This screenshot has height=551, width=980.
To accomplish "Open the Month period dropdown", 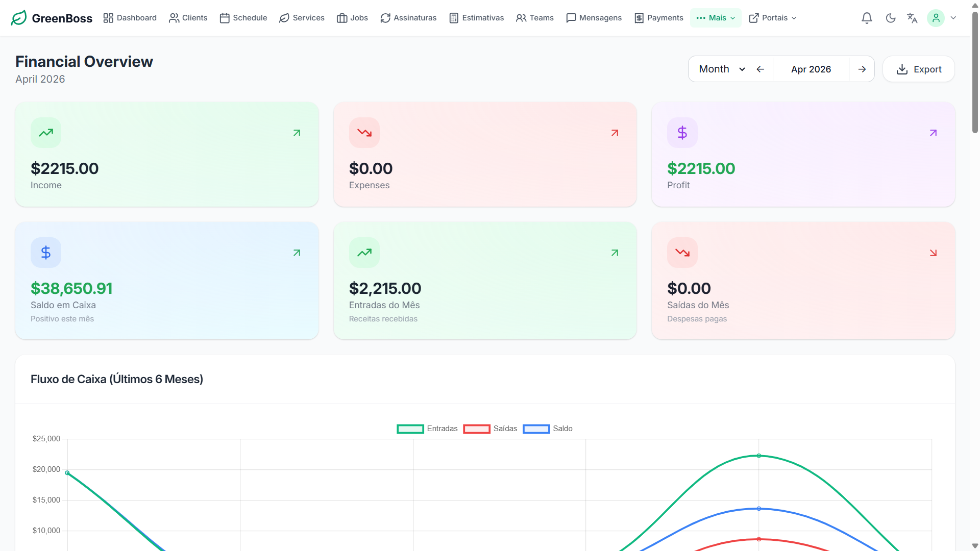I will coord(722,69).
